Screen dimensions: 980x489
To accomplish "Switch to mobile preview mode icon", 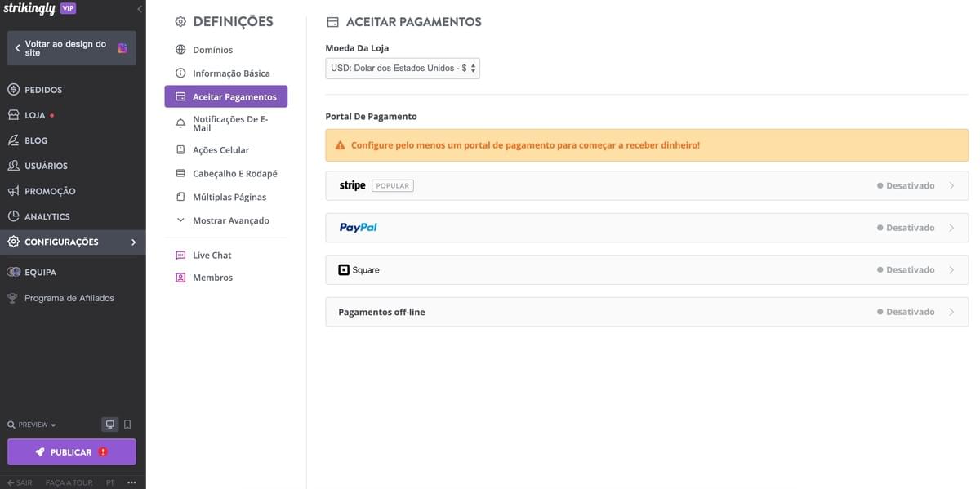I will pos(127,425).
